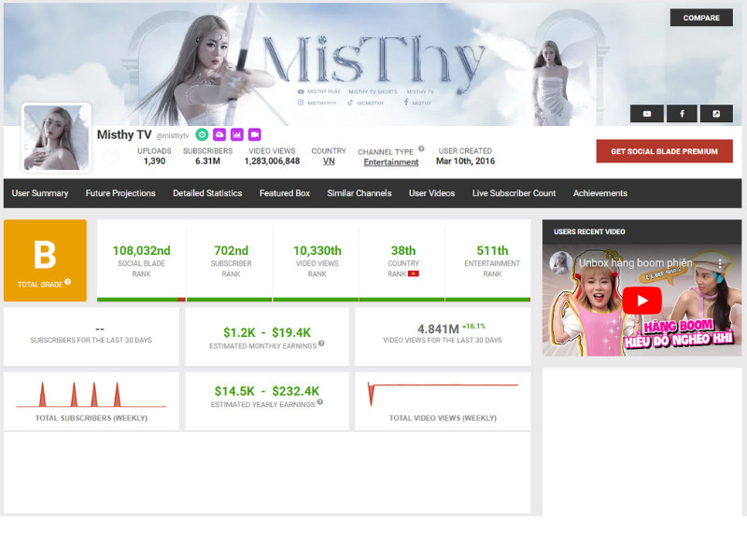Open Detailed Statistics tab
The height and width of the screenshot is (560, 747).
207,193
